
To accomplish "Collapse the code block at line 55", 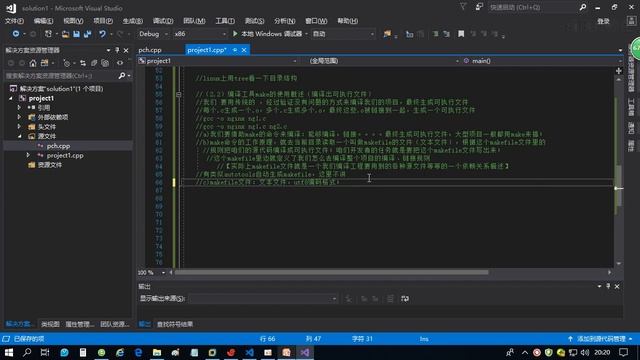I will (178, 94).
